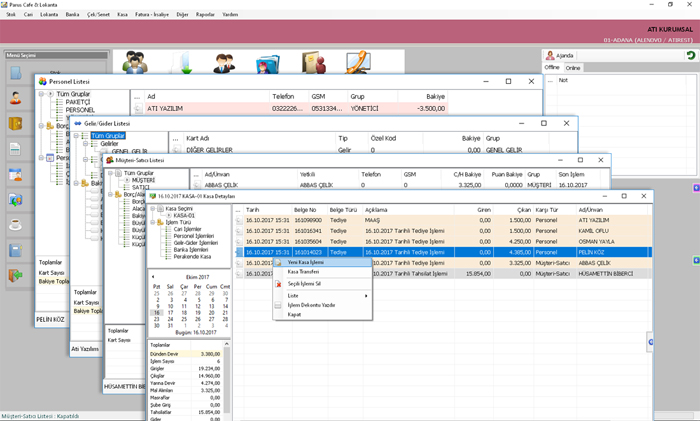
Task: Click Karşı Tür column header
Action: tap(554, 210)
